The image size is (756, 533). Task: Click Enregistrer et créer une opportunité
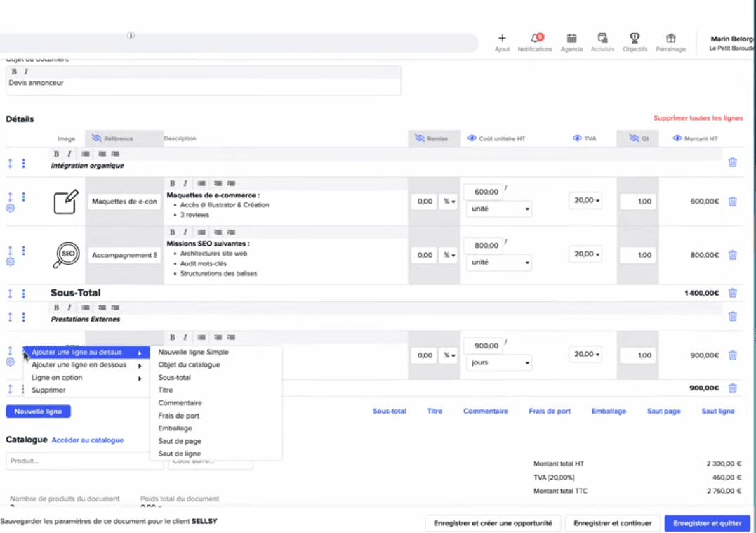[x=493, y=523]
